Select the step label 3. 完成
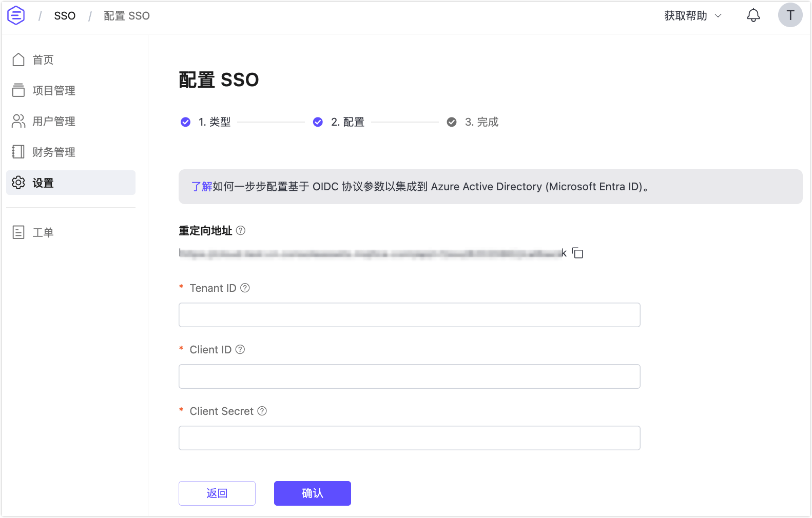Screen dimensions: 812x518 point(481,122)
